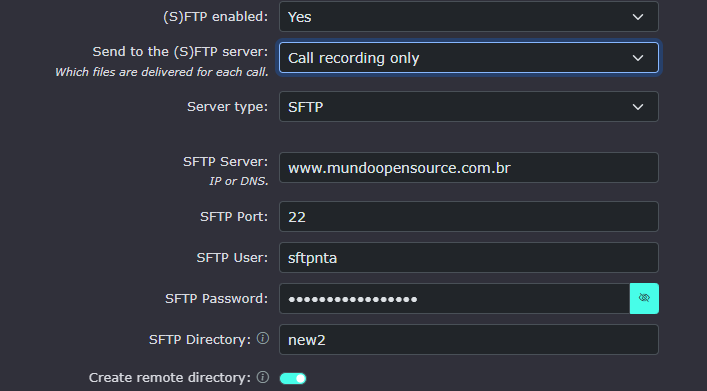
Task: Click the "(S)FTP enabled:" label
Action: [x=216, y=17]
